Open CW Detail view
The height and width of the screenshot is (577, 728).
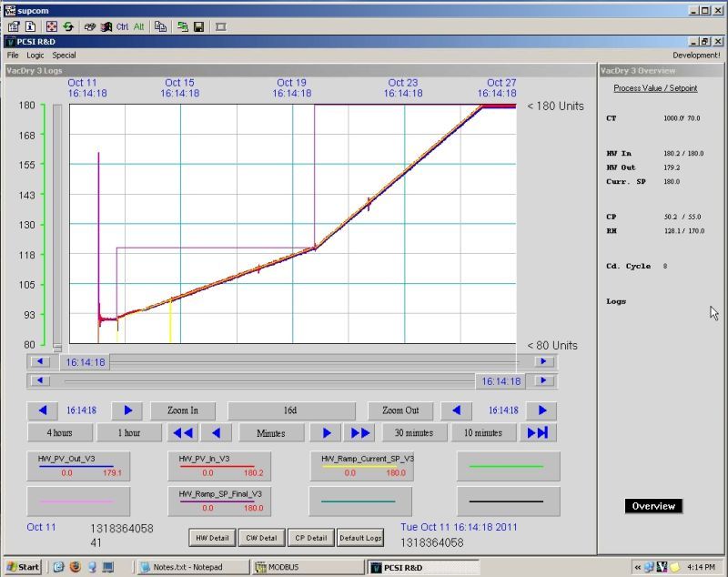(261, 538)
